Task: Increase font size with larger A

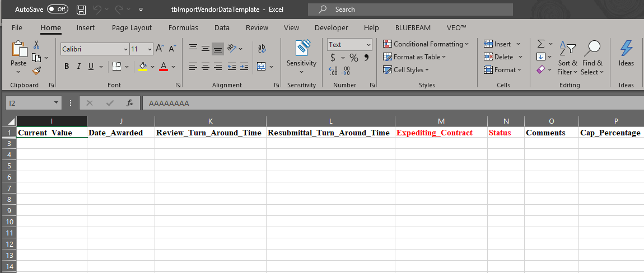Action: coord(160,49)
